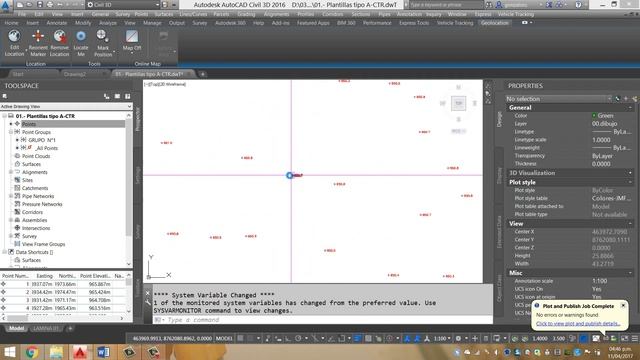The width and height of the screenshot is (640, 360).
Task: Click the Green color swatch property
Action: click(x=594, y=116)
